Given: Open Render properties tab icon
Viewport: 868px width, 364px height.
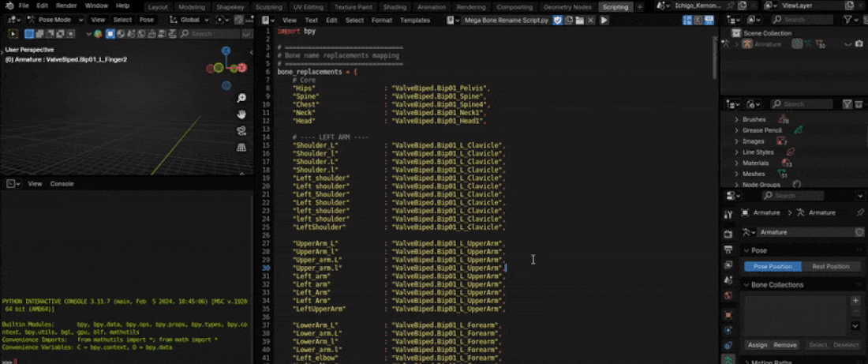Looking at the screenshot, I should pyautogui.click(x=728, y=234).
